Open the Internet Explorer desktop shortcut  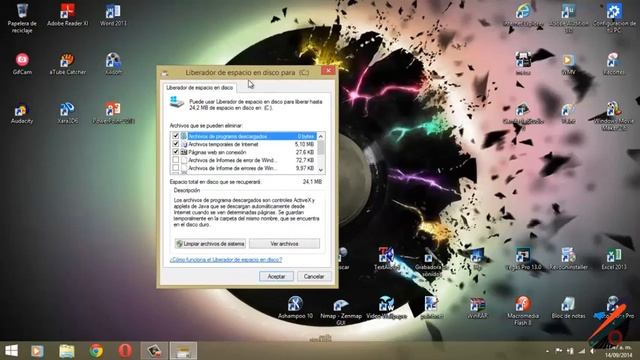(x=523, y=15)
